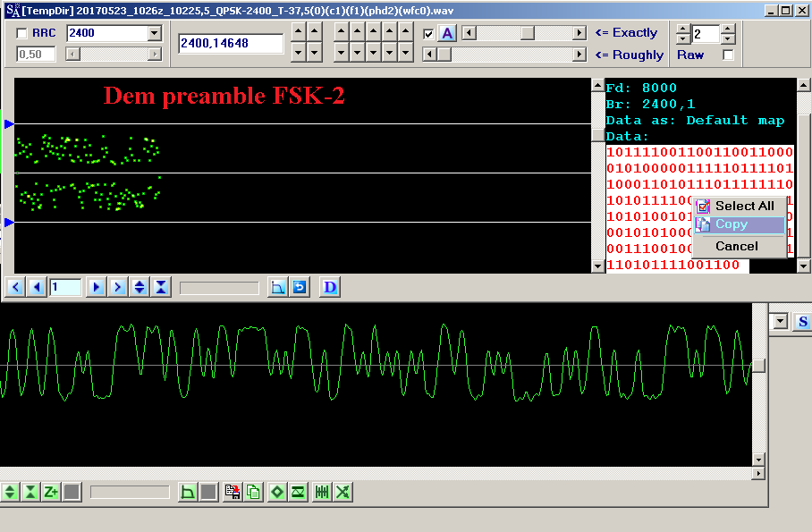The image size is (812, 532).
Task: Click the gray square next to Z+ button
Action: 72,492
